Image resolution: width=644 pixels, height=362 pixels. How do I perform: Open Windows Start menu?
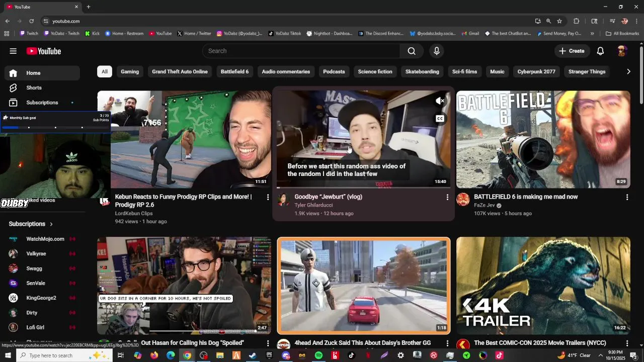(x=8, y=355)
